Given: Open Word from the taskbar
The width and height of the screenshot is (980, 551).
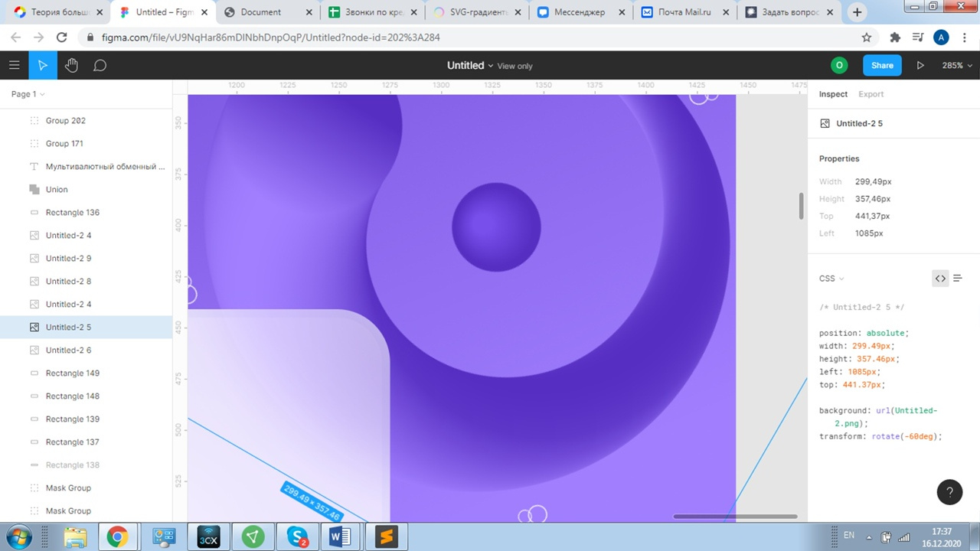Looking at the screenshot, I should 339,537.
